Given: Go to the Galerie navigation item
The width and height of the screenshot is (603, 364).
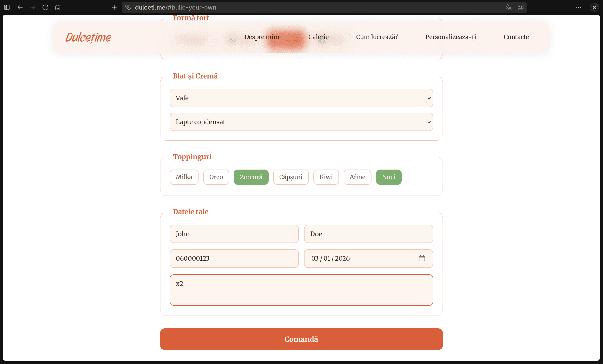Looking at the screenshot, I should (x=318, y=37).
